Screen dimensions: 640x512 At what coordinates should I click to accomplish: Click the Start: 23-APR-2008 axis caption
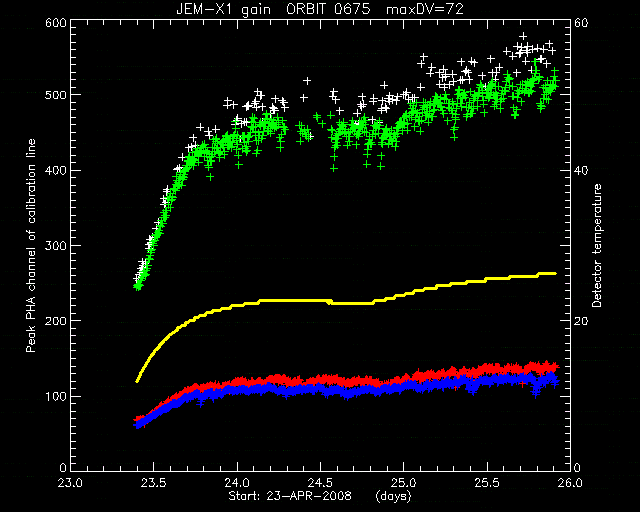pyautogui.click(x=290, y=496)
